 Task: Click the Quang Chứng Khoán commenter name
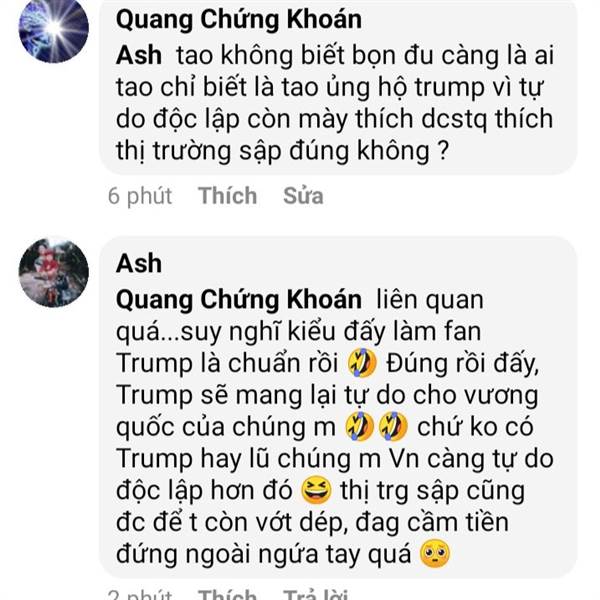point(239,20)
